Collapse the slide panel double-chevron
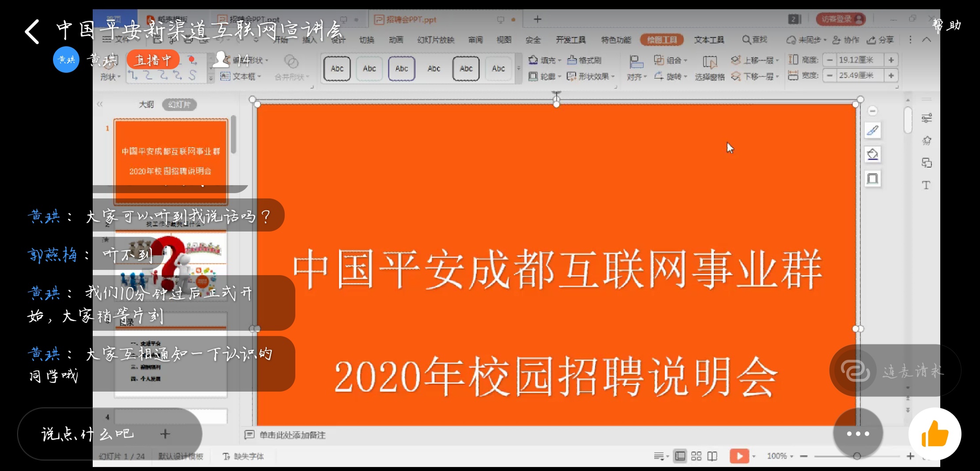The height and width of the screenshot is (471, 980). 100,104
